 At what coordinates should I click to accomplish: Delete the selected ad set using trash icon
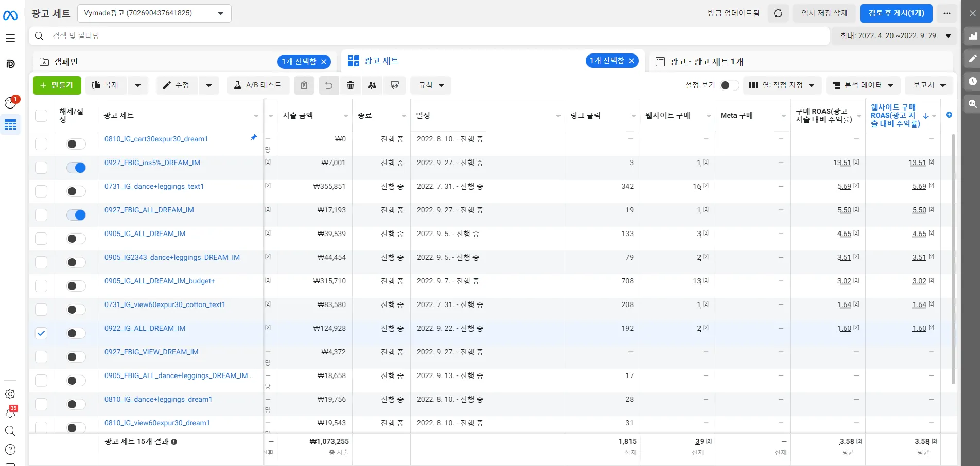[x=351, y=85]
